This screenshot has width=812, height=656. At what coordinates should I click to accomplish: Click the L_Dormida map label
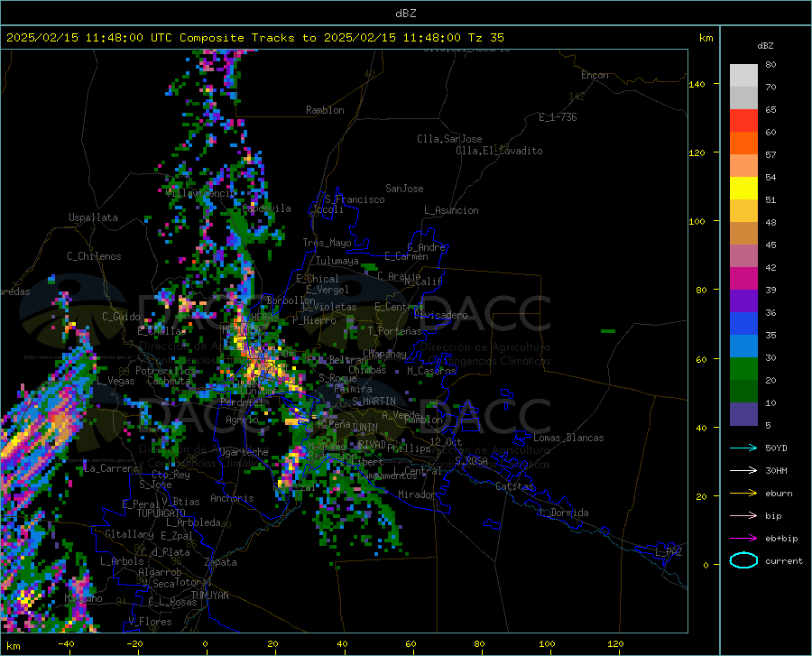[x=563, y=513]
